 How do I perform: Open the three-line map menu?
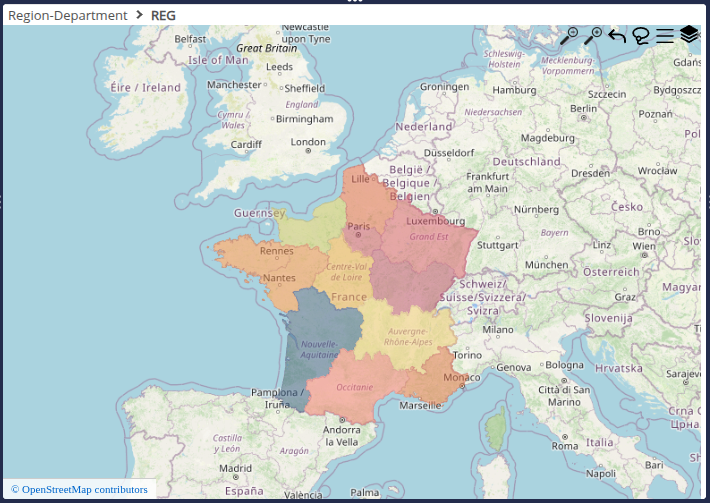tap(665, 37)
